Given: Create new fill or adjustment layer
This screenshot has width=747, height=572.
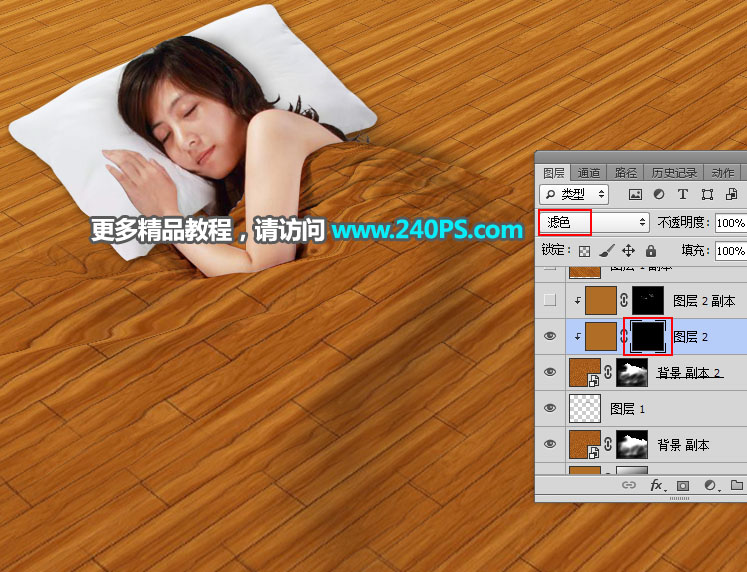Looking at the screenshot, I should [x=710, y=485].
